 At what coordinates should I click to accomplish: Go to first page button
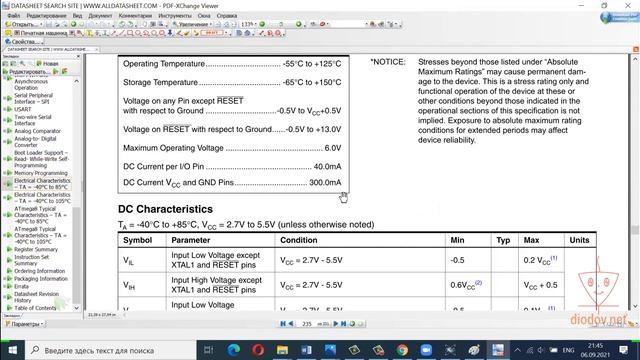[282, 324]
